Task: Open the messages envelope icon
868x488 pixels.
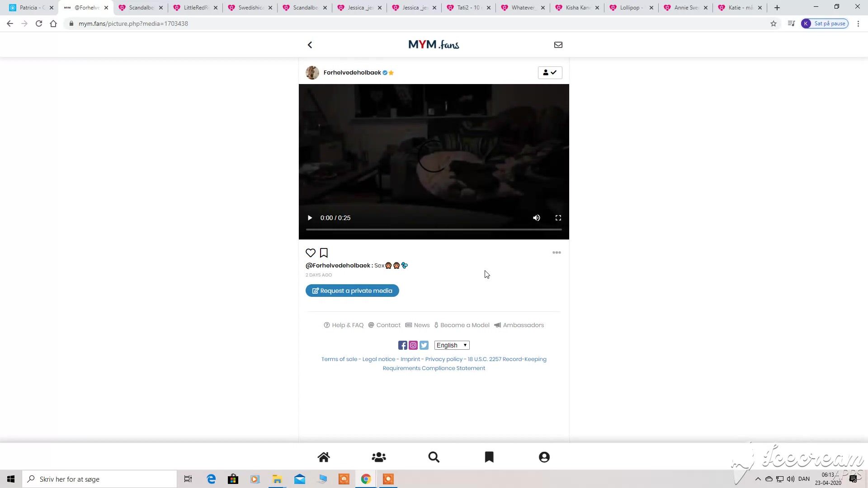Action: 558,45
